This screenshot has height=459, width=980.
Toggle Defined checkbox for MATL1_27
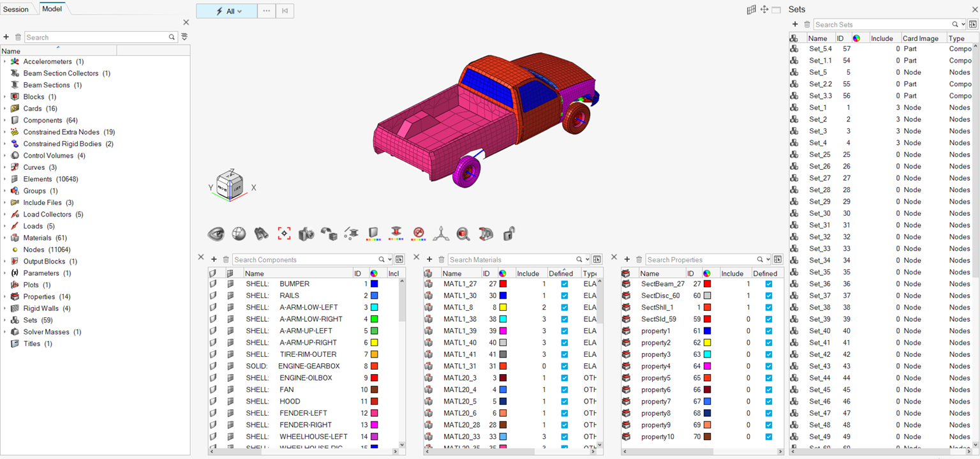coord(565,283)
